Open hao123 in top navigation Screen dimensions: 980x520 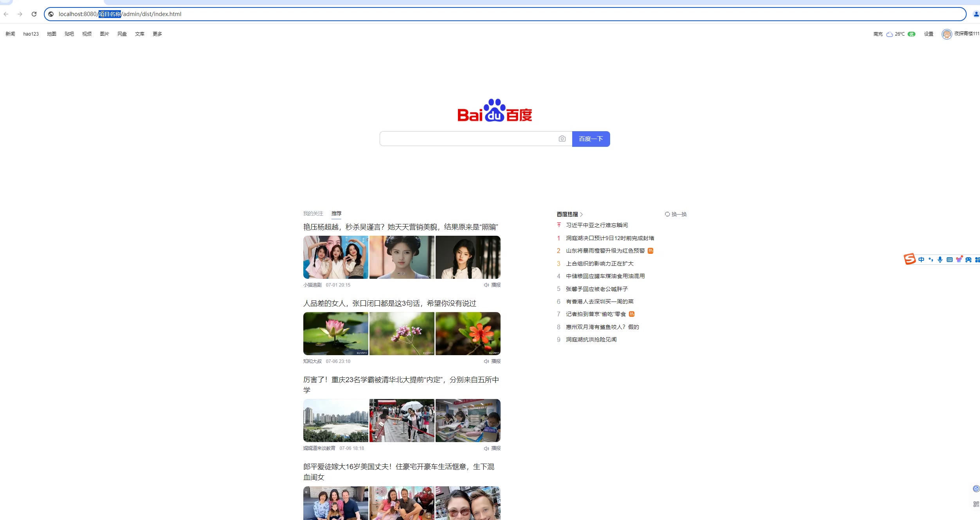pyautogui.click(x=31, y=34)
